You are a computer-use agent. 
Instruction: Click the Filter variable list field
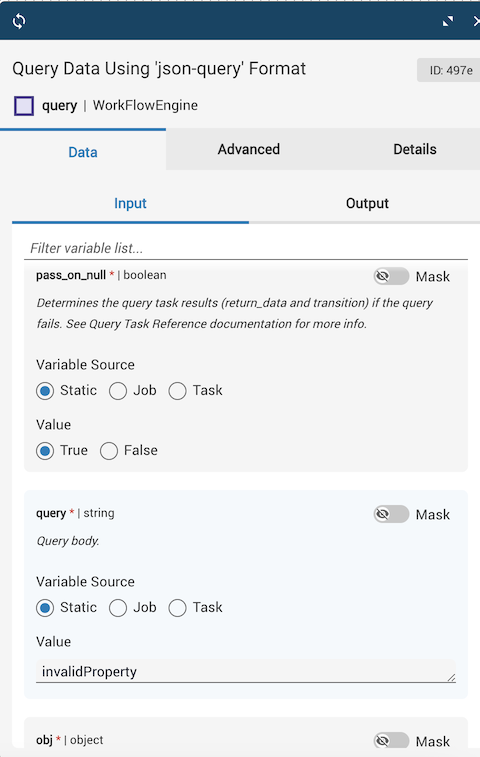[x=246, y=248]
